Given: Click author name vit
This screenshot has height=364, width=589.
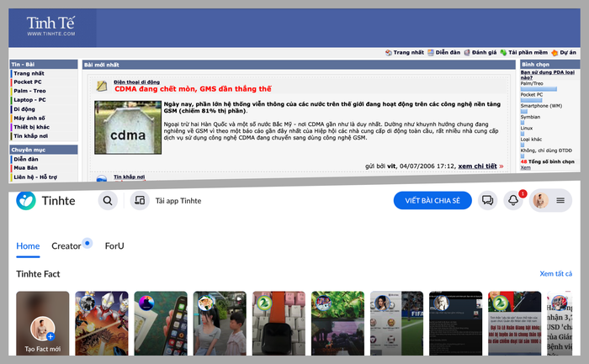Looking at the screenshot, I should click(392, 166).
